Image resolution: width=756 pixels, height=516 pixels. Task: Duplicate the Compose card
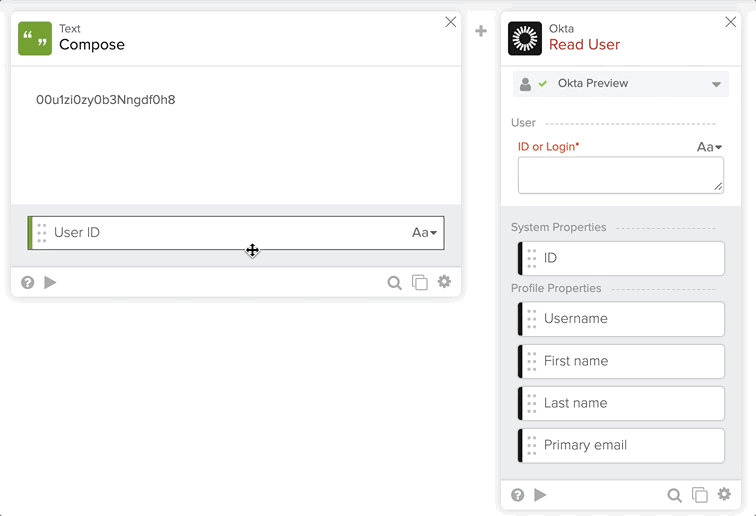419,283
